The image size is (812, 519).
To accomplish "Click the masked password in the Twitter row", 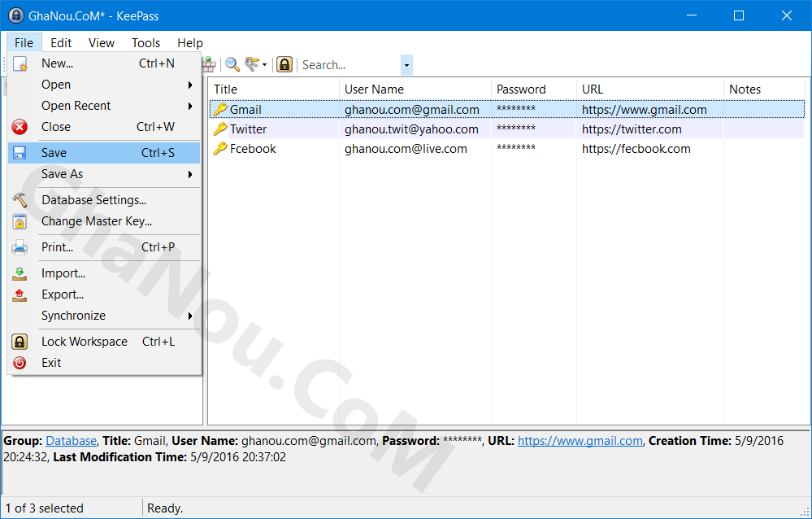I will click(516, 128).
